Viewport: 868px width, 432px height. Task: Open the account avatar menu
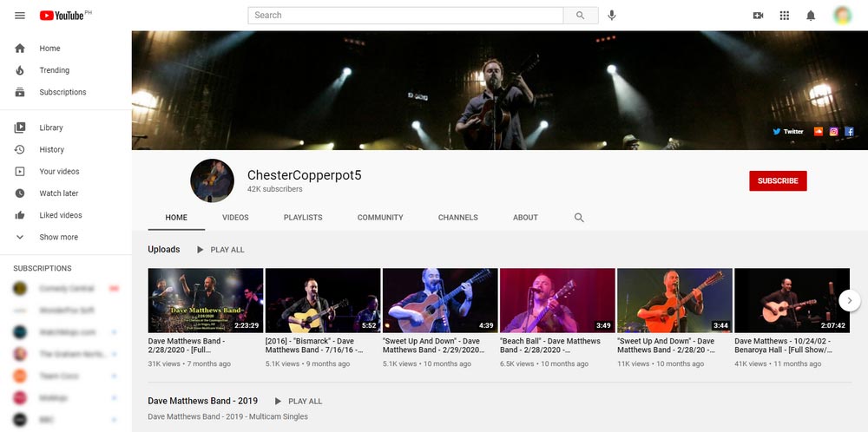point(843,16)
